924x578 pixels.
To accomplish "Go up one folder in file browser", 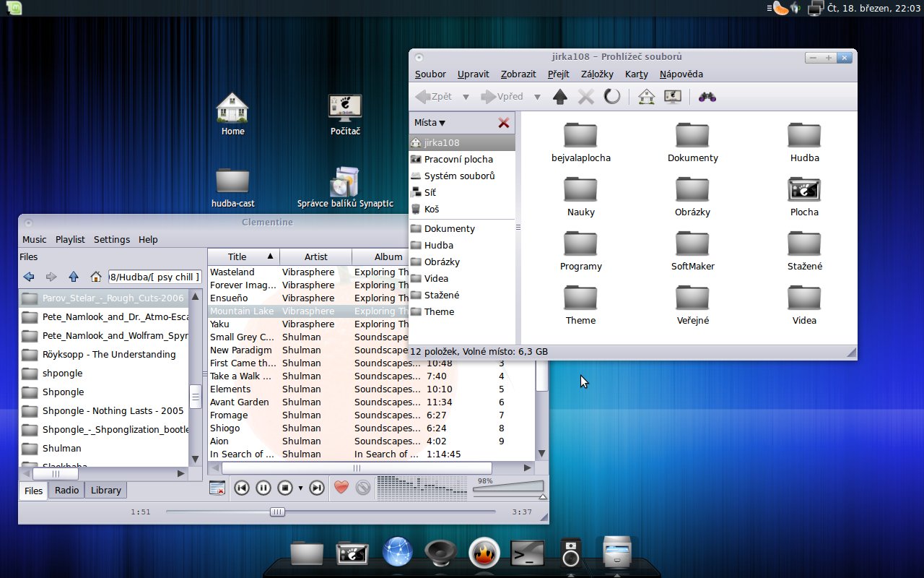I will pos(560,96).
